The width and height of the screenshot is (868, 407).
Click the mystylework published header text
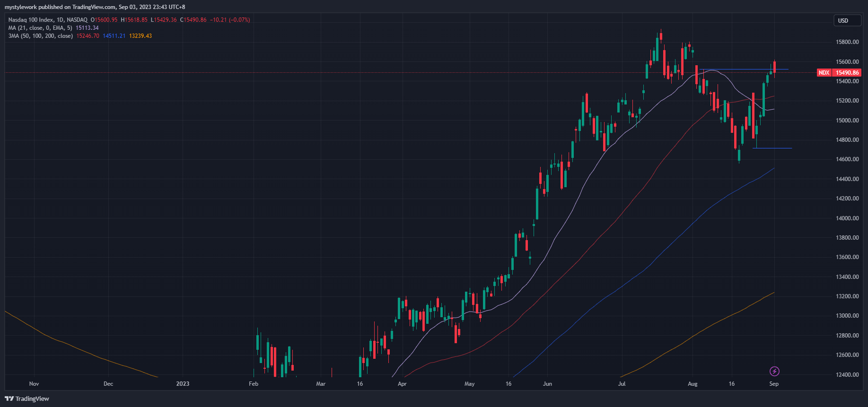(x=95, y=7)
